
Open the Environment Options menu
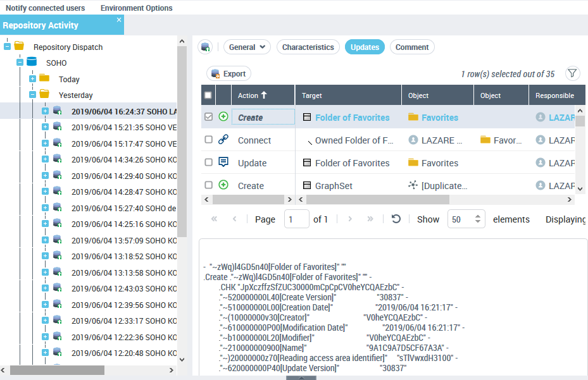(136, 8)
